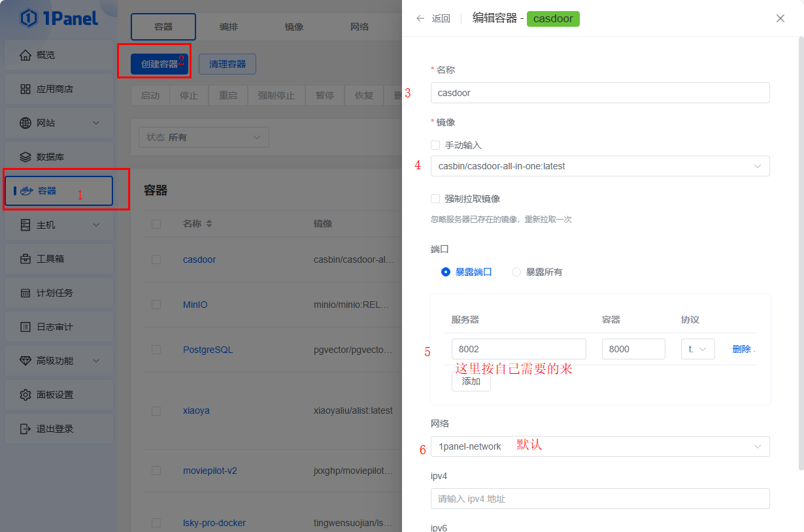804x532 pixels.
Task: Select the 暴露端口 radio option
Action: 446,272
